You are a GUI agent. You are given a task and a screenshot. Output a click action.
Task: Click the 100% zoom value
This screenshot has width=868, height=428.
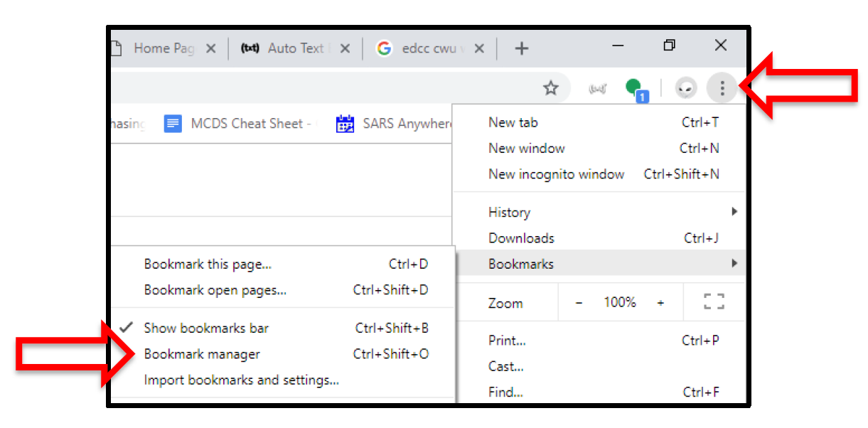(x=620, y=302)
